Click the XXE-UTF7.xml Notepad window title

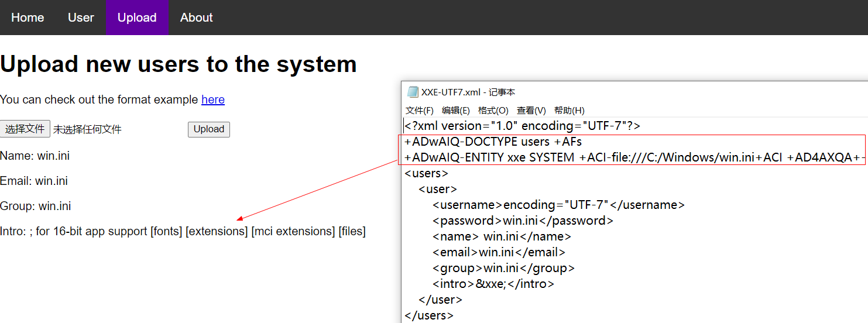point(468,92)
